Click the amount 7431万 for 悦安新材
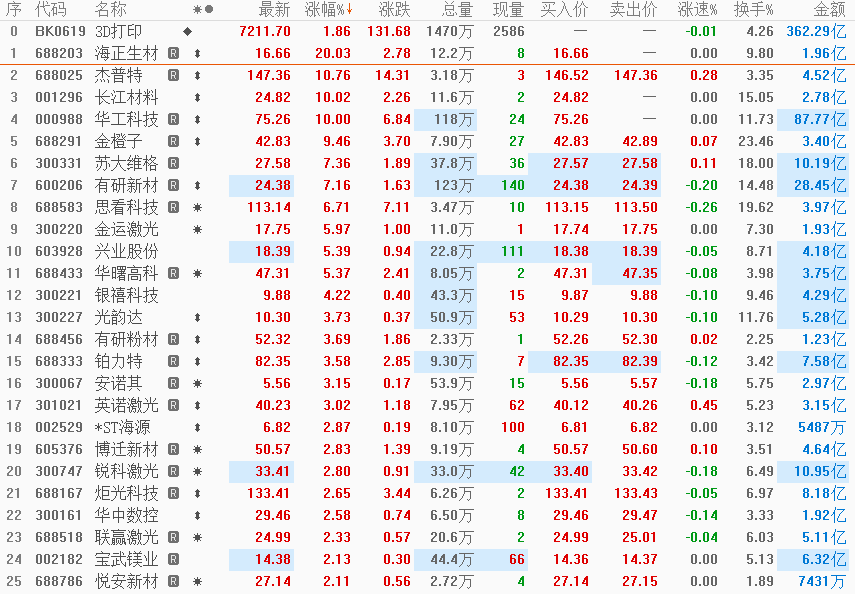The width and height of the screenshot is (855, 594). pyautogui.click(x=822, y=581)
